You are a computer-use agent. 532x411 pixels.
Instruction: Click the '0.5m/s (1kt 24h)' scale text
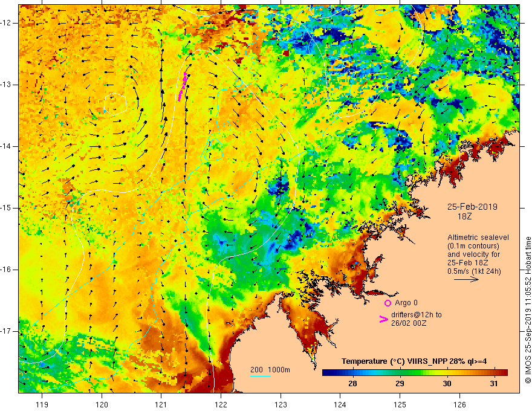pos(474,271)
